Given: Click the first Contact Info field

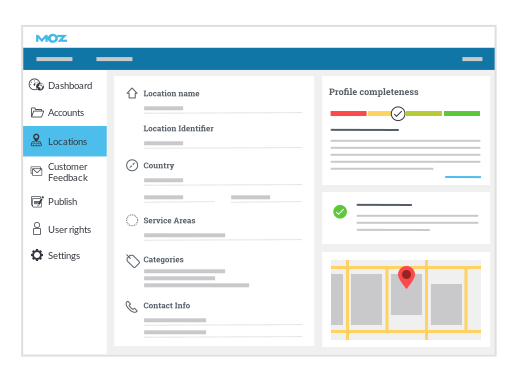Looking at the screenshot, I should click(223, 321).
